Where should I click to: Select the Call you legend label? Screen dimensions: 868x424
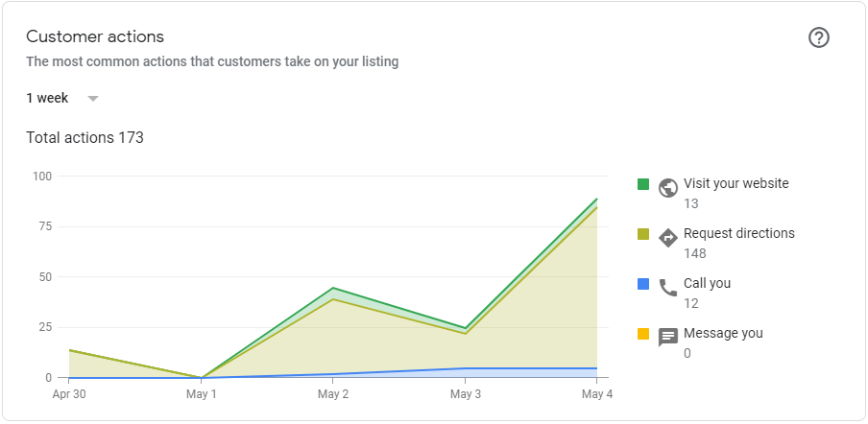pyautogui.click(x=707, y=283)
